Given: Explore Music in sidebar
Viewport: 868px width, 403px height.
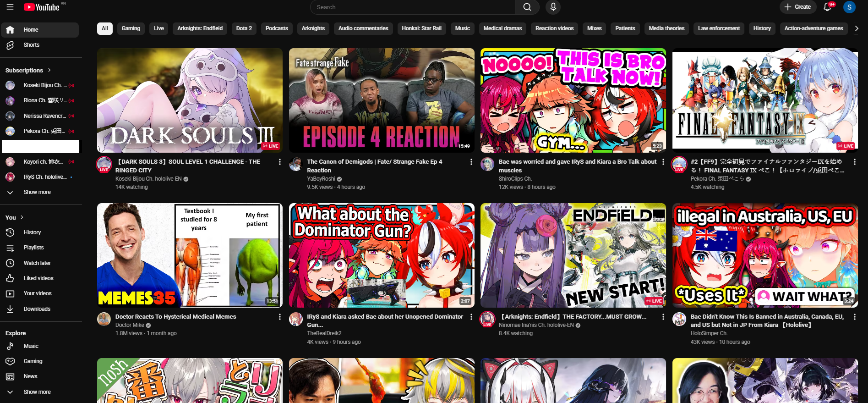Looking at the screenshot, I should point(40,346).
